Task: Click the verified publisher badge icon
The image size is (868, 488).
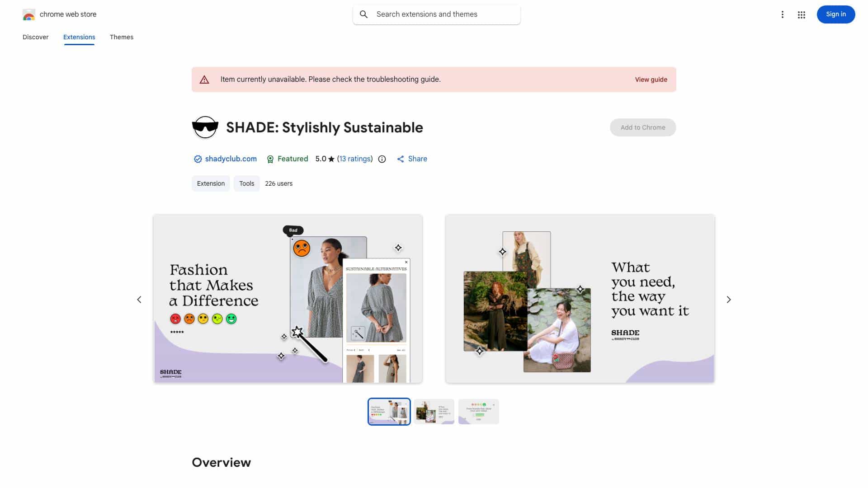Action: 198,159
